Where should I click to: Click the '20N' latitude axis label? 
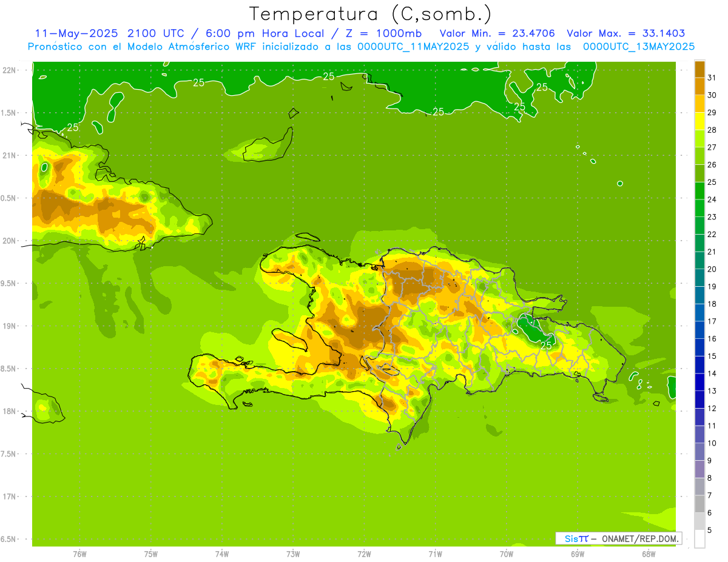click(10, 241)
